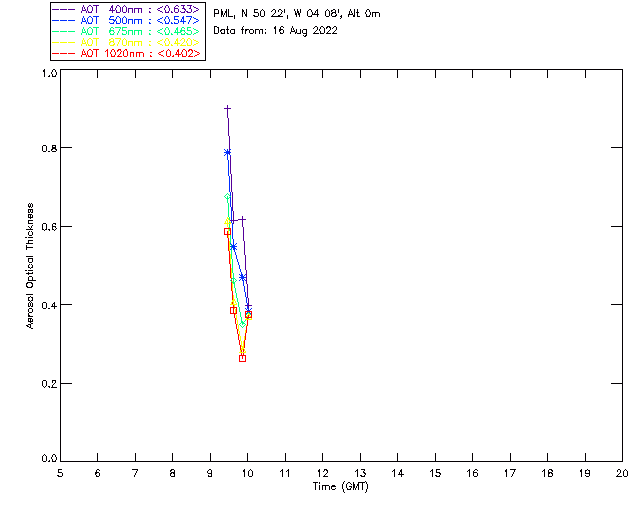Screen dimensions: 640x512
Task: Click the y-axis tick label 0.2
Action: (x=49, y=384)
